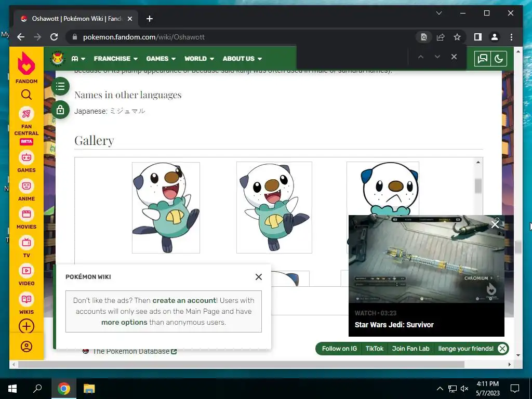The width and height of the screenshot is (532, 399).
Task: Expand the ABOUT US menu
Action: tap(242, 59)
